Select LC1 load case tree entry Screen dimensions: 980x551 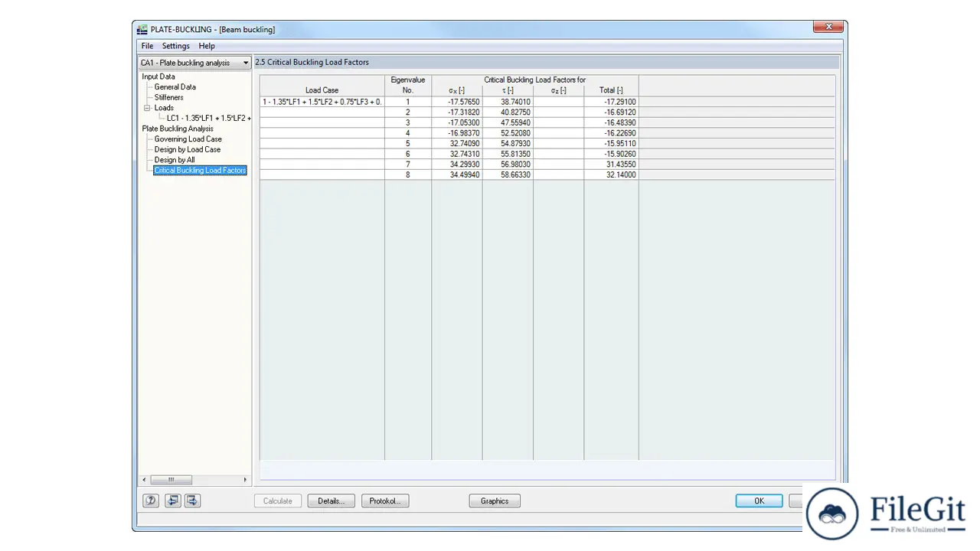(x=208, y=119)
